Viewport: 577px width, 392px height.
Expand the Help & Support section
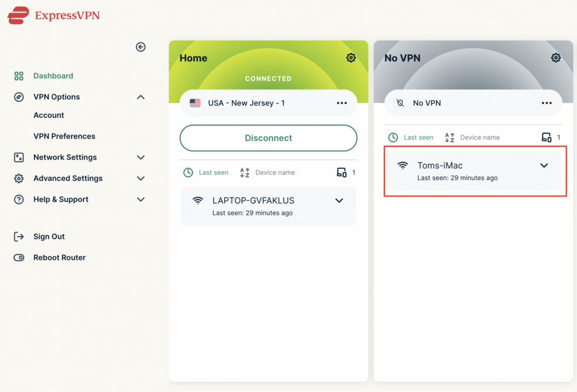pos(140,199)
